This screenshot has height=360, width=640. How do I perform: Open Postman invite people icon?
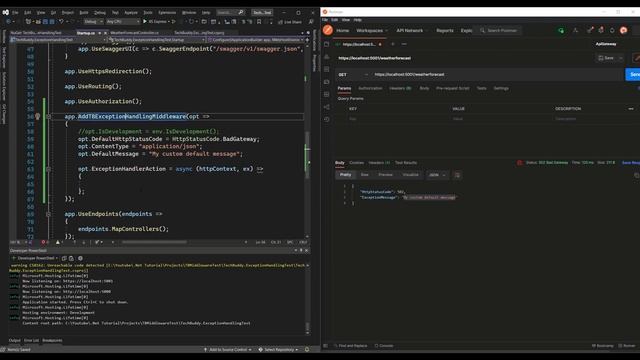tap(575, 30)
